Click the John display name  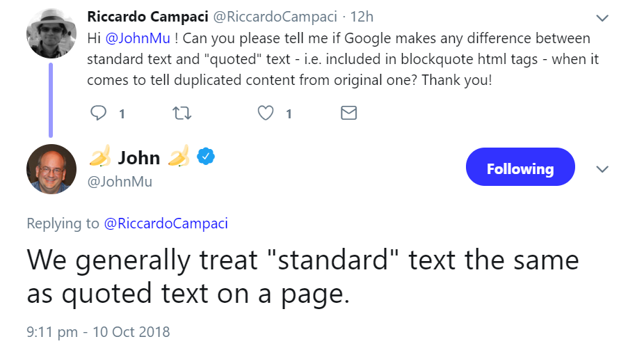point(138,158)
